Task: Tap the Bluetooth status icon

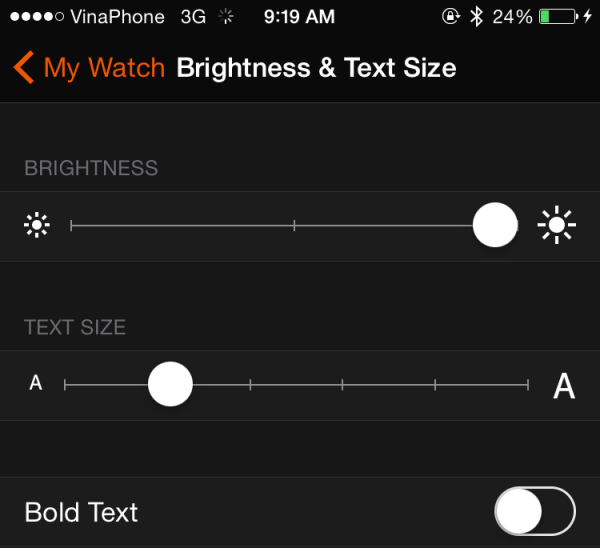Action: tap(476, 17)
